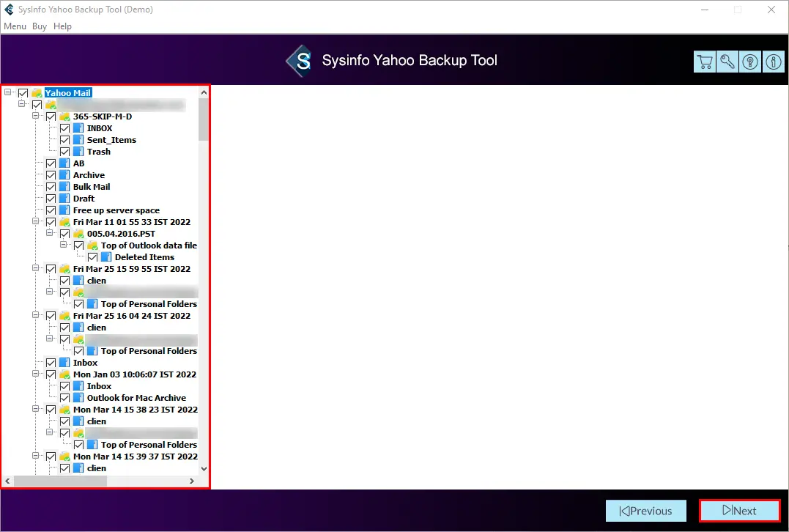Viewport: 789px width, 532px height.
Task: Click the Bulk Mail folder icon
Action: pos(64,187)
